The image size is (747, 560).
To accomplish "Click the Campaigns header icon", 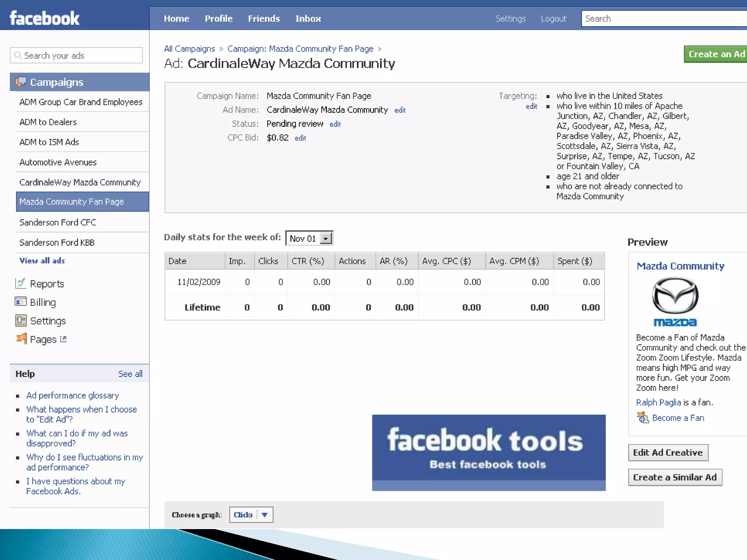I will [20, 82].
